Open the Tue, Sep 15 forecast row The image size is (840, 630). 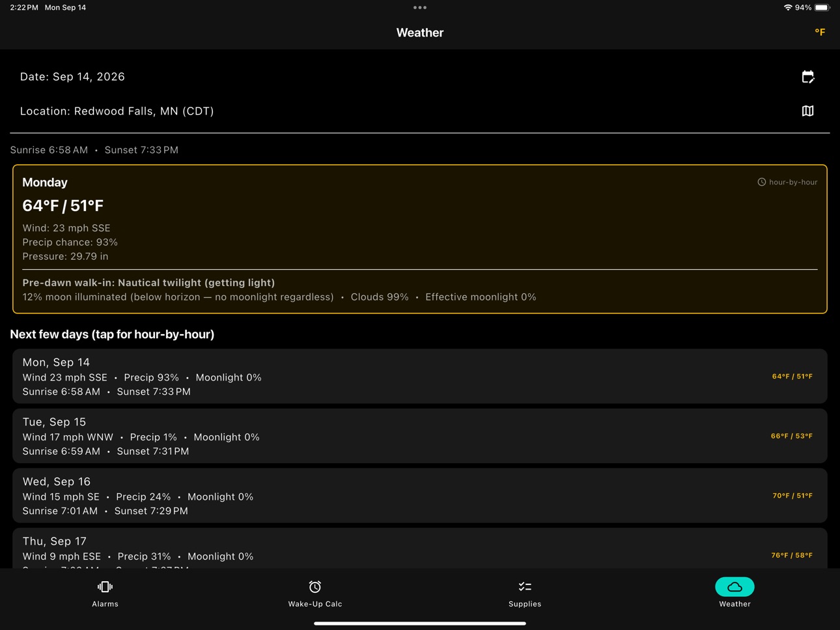click(x=420, y=437)
